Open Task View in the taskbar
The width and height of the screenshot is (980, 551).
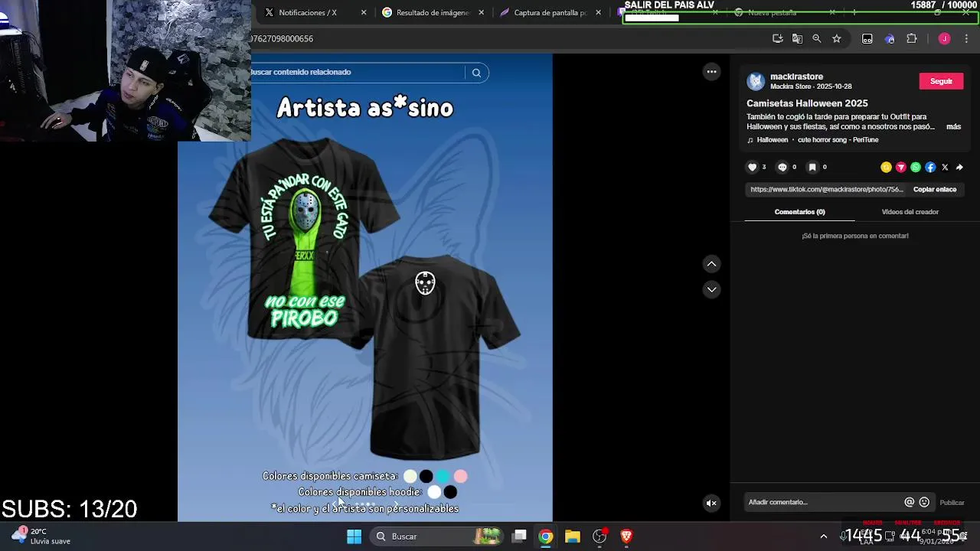[x=519, y=536]
